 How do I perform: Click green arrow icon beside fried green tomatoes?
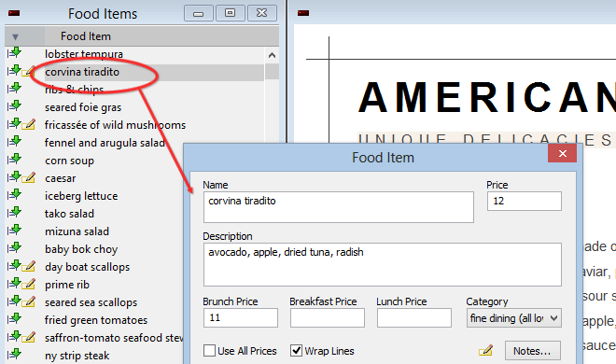click(x=14, y=318)
